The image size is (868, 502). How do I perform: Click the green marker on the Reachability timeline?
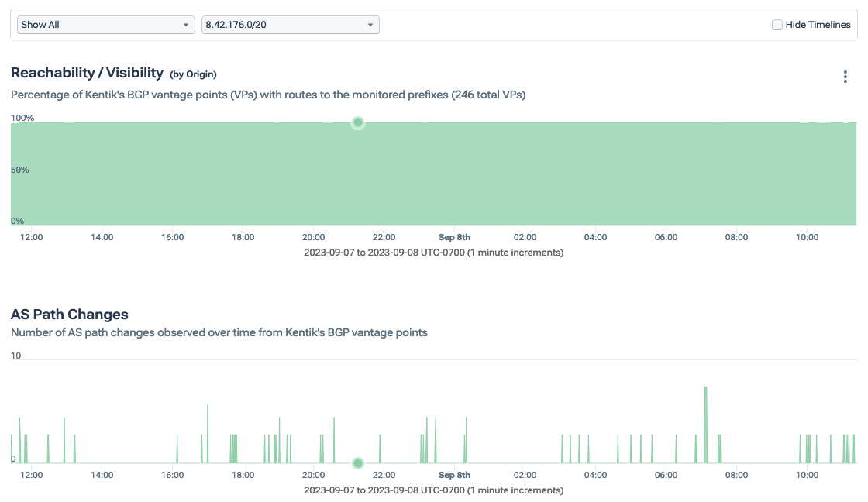point(358,122)
